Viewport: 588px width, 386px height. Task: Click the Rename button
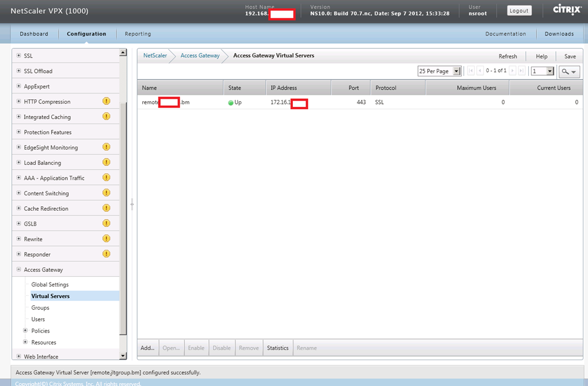(x=307, y=348)
